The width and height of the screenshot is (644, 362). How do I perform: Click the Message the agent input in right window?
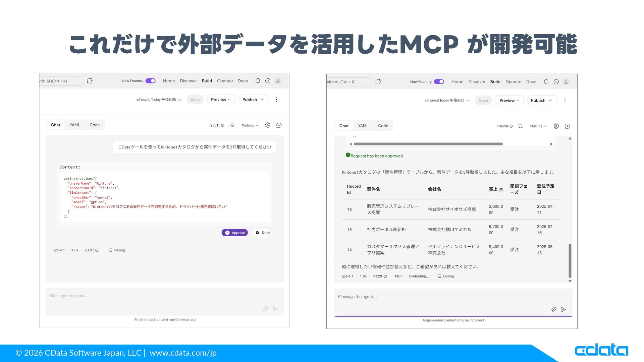pyautogui.click(x=436, y=297)
